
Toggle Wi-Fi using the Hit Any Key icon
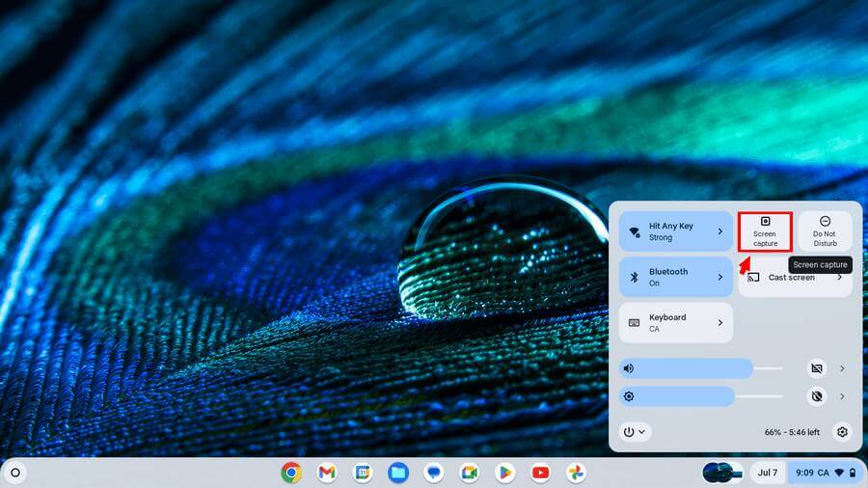[x=635, y=231]
